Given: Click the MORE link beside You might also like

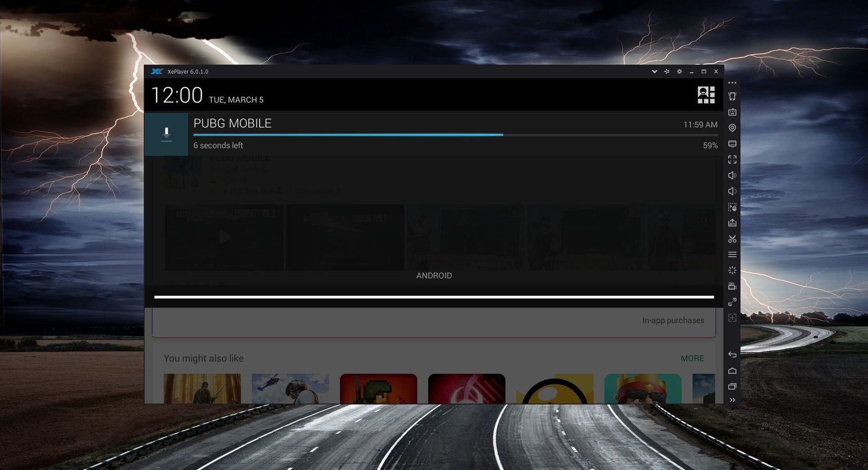Looking at the screenshot, I should click(692, 358).
